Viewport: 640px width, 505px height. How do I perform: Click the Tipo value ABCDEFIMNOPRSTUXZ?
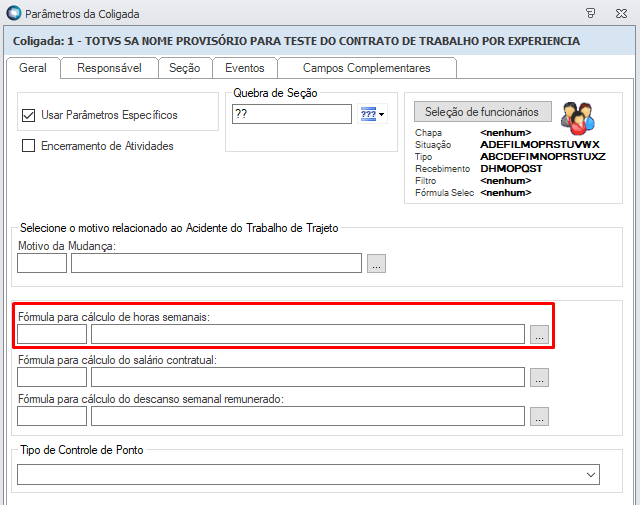(x=542, y=156)
